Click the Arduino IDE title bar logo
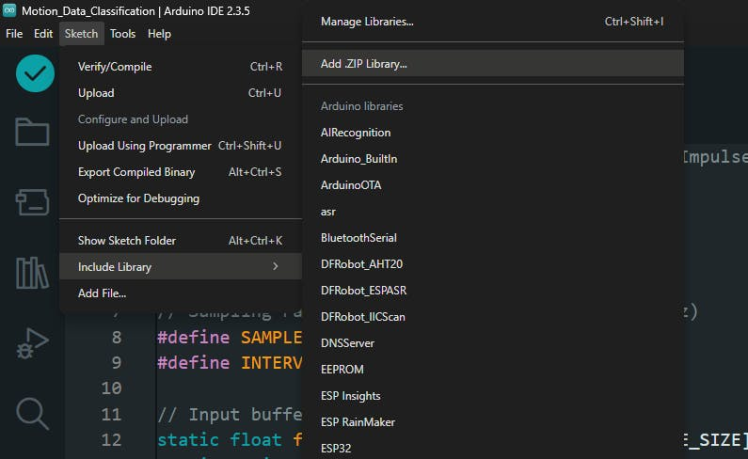 (x=10, y=11)
